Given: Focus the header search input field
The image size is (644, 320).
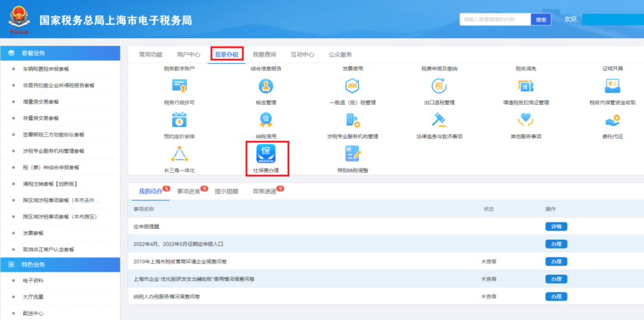Looking at the screenshot, I should tap(496, 19).
